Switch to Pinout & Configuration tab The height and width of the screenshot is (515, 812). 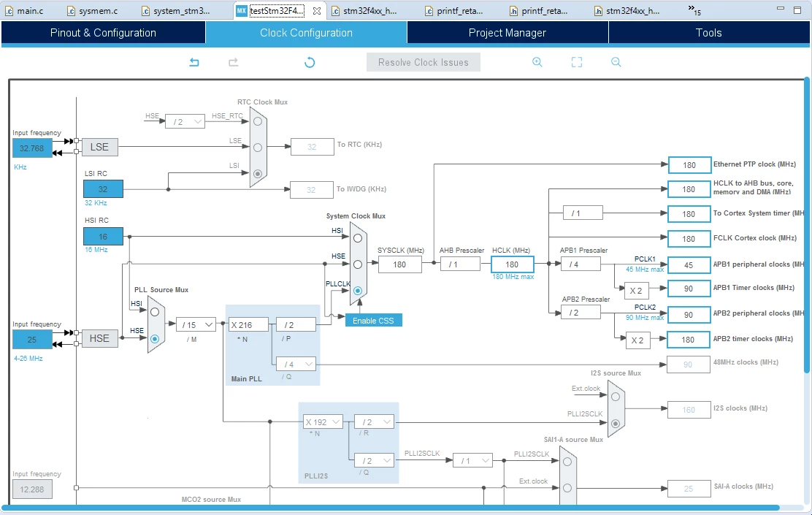(x=103, y=33)
